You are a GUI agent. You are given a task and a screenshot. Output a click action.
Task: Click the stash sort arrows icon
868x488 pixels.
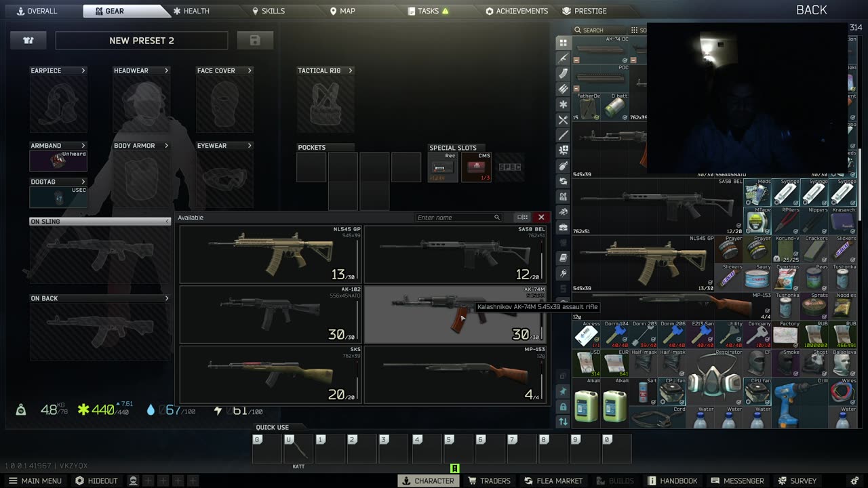click(563, 422)
